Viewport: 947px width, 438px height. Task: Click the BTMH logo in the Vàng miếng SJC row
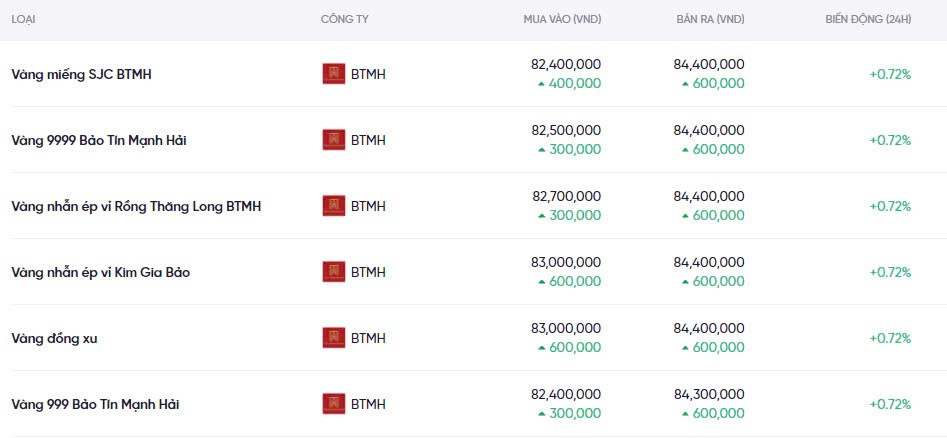[334, 74]
